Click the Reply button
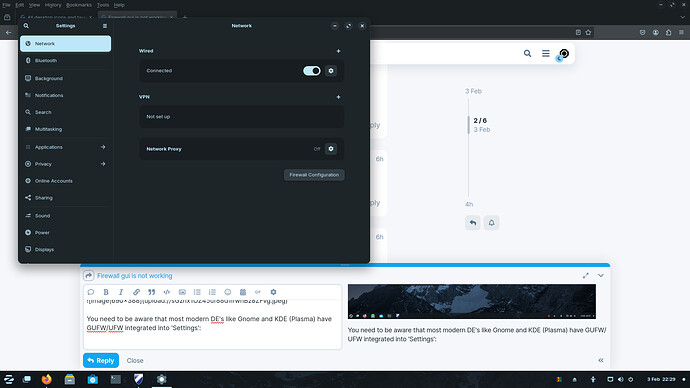The height and width of the screenshot is (388, 690). coord(101,360)
